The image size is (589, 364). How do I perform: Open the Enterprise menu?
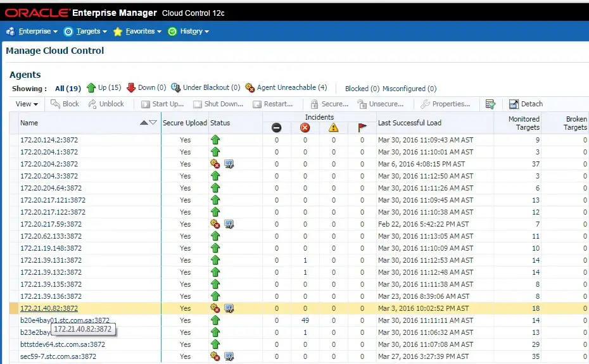tap(38, 32)
